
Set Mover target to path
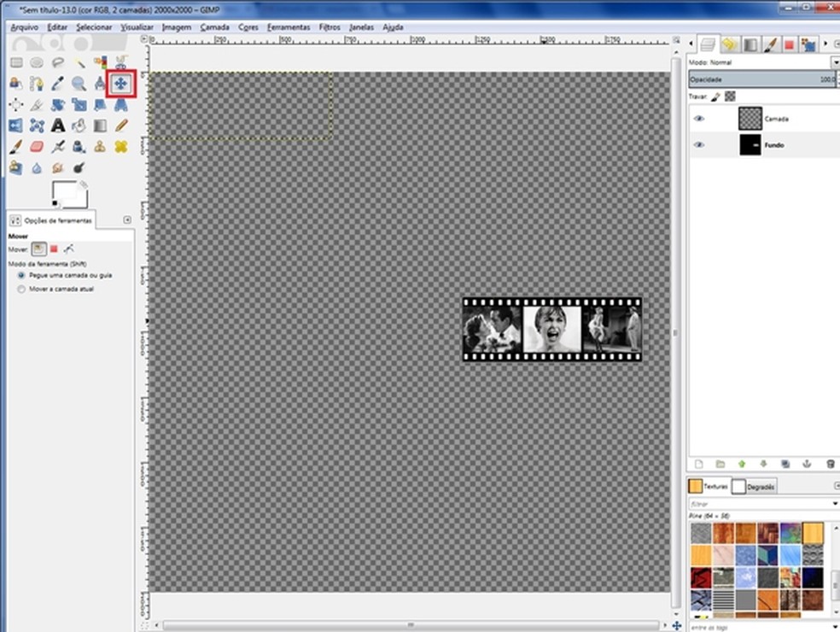(x=68, y=249)
